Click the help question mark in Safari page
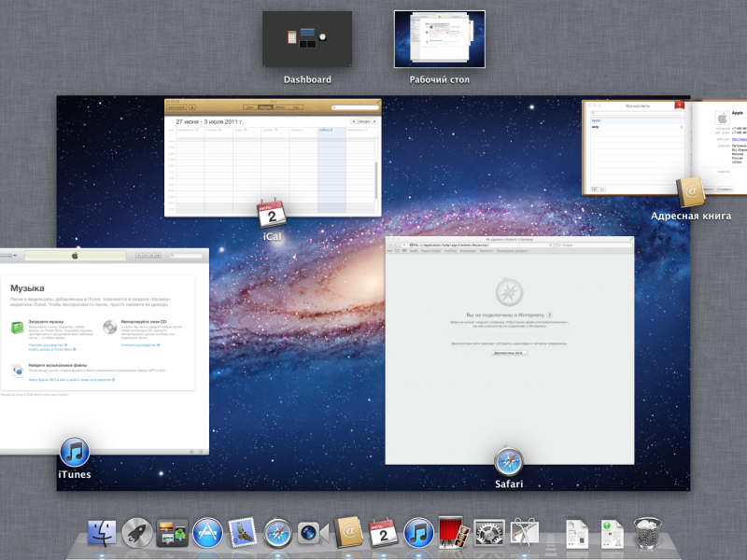This screenshot has height=560, width=747. pyautogui.click(x=550, y=315)
